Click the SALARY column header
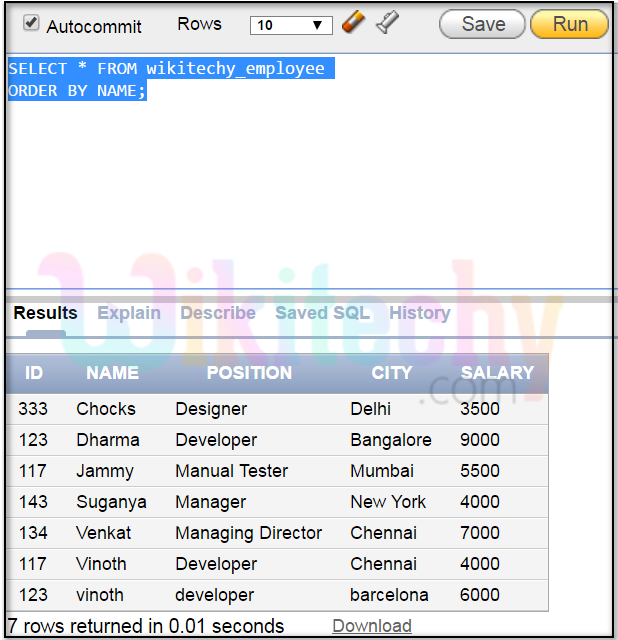 [x=497, y=373]
